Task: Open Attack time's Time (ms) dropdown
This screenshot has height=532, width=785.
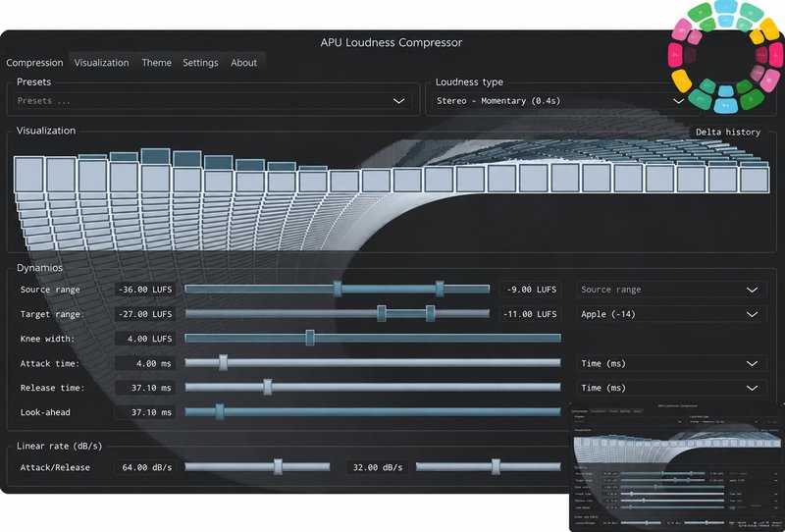Action: [671, 363]
